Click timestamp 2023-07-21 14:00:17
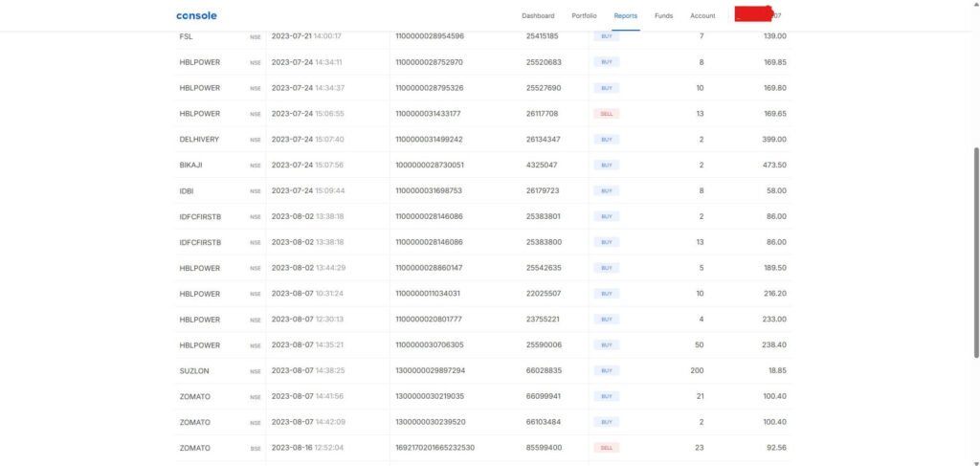This screenshot has height=466, width=980. (306, 36)
